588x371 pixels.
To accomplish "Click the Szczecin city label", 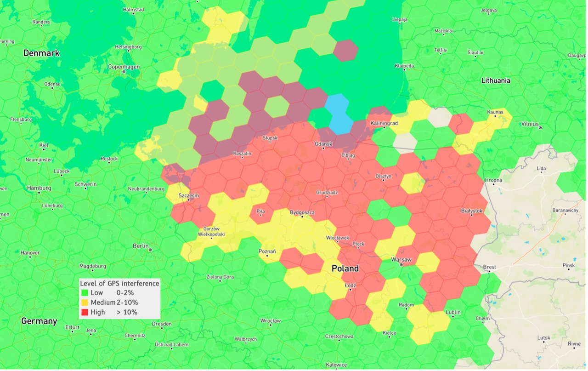I will pyautogui.click(x=188, y=195).
